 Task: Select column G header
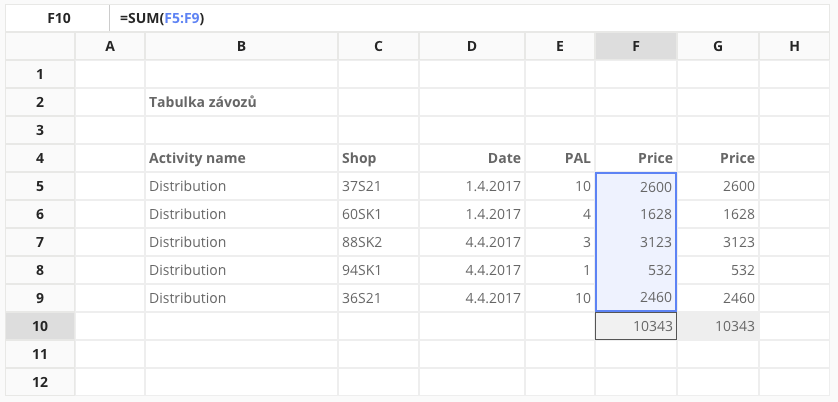click(x=718, y=46)
